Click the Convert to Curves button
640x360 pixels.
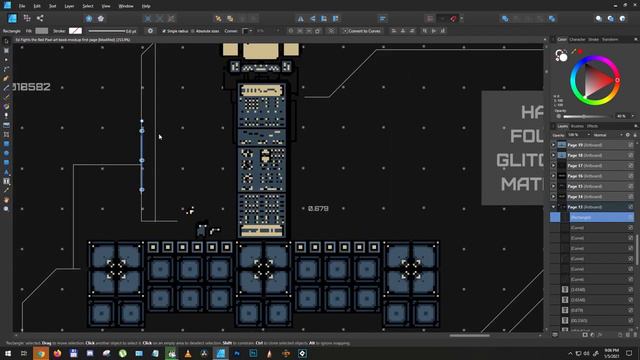[x=362, y=31]
